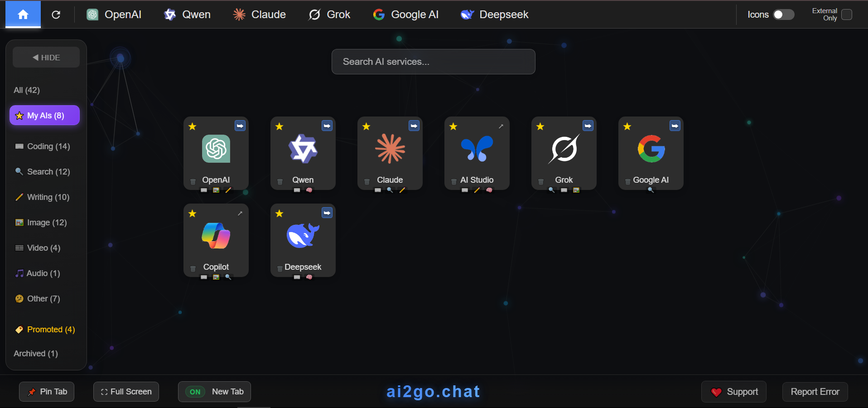Click the Support button

click(733, 392)
